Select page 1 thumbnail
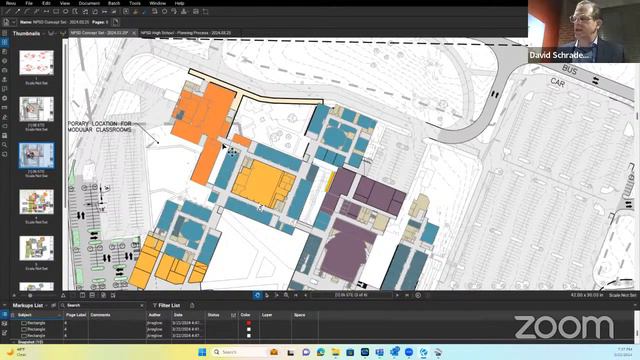The height and width of the screenshot is (360, 640). pos(36,62)
